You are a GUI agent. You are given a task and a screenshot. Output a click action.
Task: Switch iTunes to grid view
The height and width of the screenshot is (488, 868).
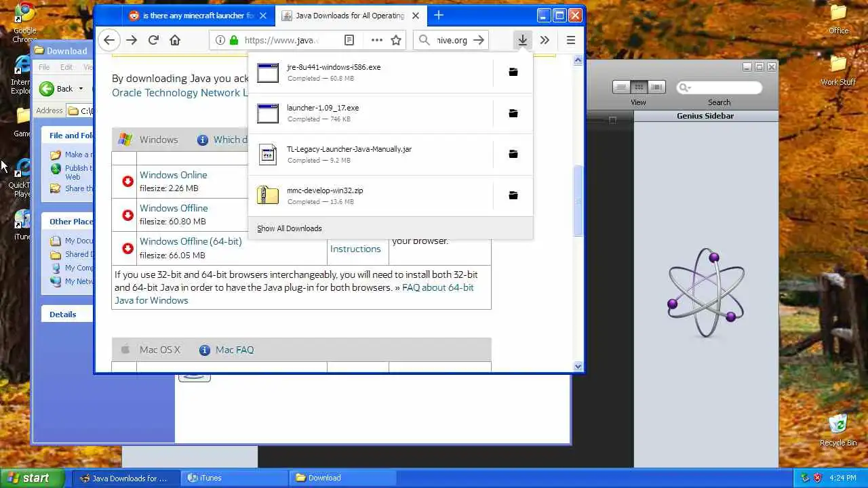(639, 87)
